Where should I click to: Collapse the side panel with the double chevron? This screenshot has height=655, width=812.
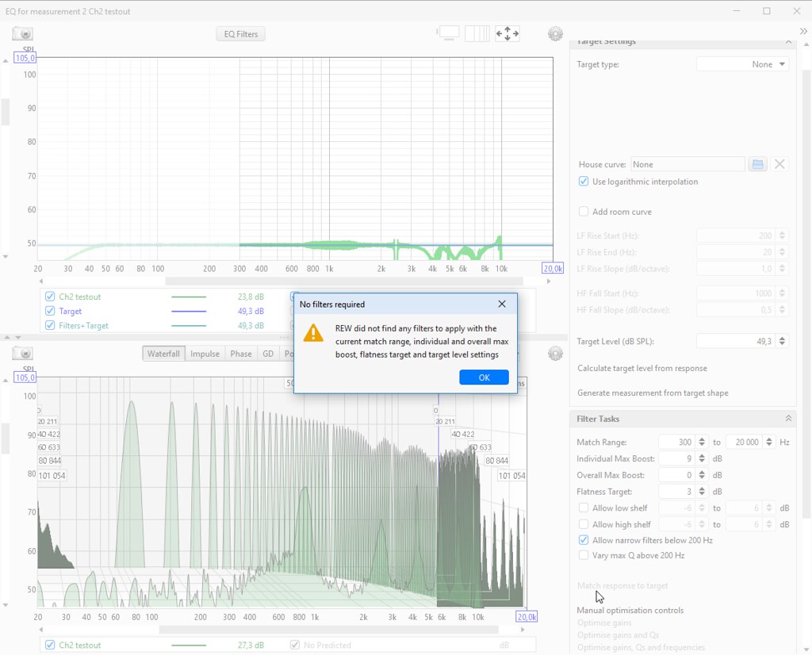click(x=803, y=31)
